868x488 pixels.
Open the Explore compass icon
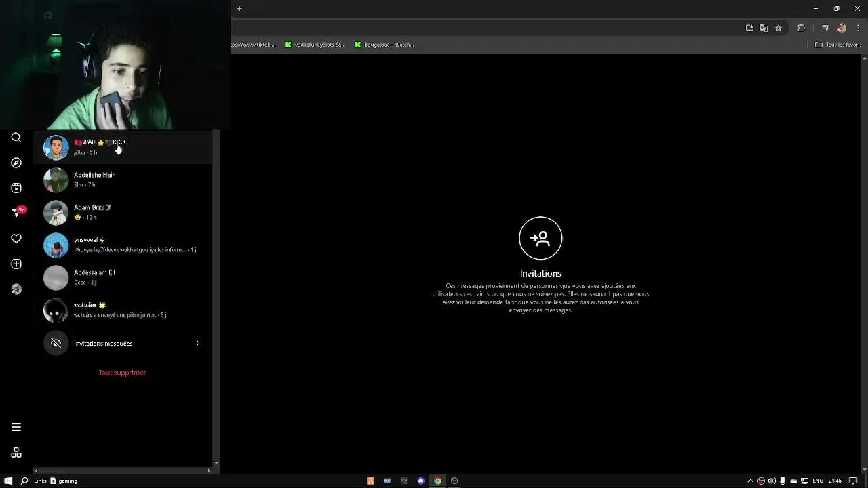[x=16, y=163]
